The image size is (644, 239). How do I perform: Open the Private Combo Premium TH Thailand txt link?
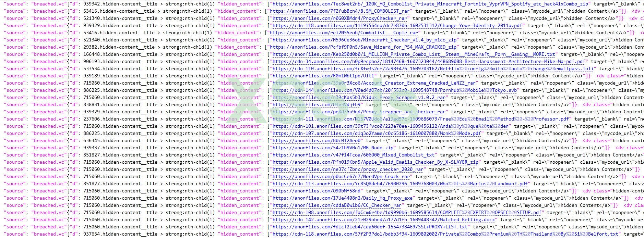pyautogui.click(x=445, y=234)
